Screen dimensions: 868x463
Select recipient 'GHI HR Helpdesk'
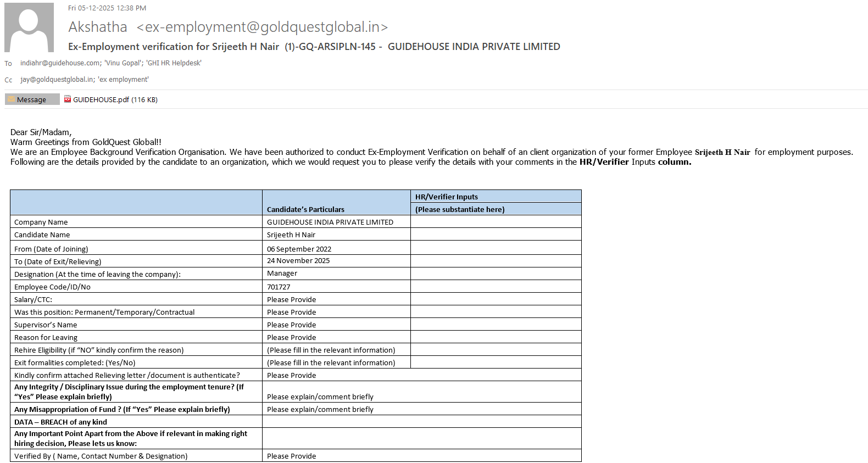174,63
